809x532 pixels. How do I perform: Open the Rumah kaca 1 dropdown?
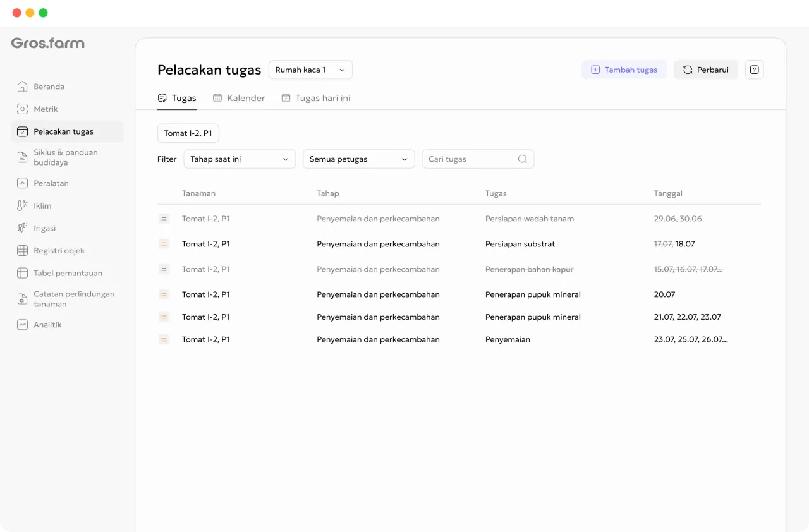(x=310, y=70)
